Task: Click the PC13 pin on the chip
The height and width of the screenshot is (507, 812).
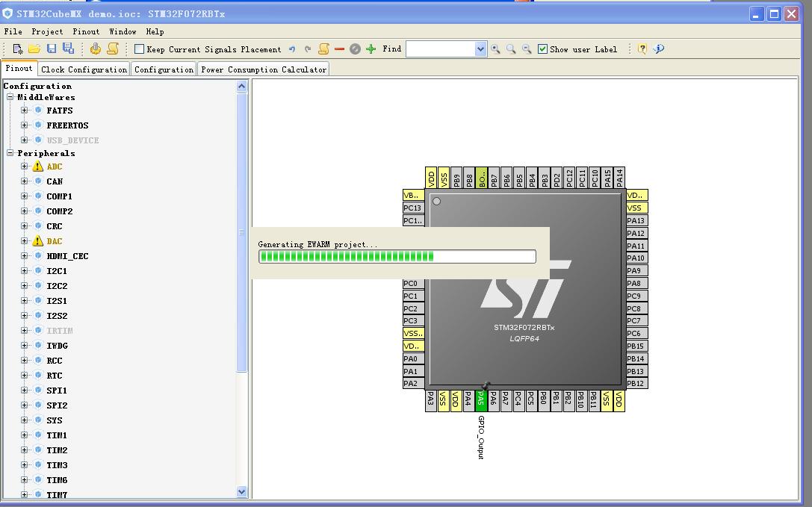Action: [413, 208]
